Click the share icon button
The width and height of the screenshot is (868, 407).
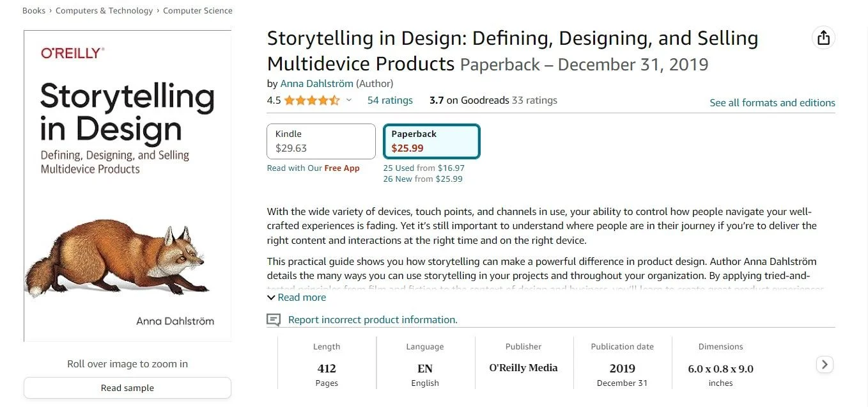pos(823,38)
